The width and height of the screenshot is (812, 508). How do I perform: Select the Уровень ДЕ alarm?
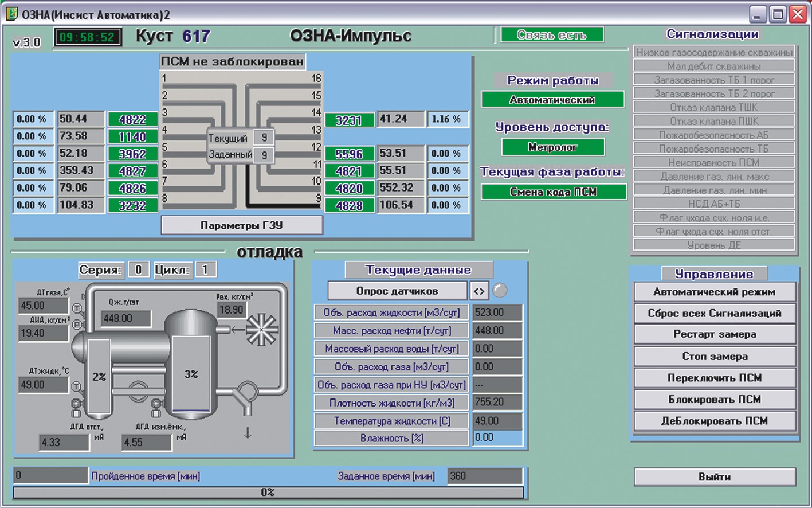point(714,245)
